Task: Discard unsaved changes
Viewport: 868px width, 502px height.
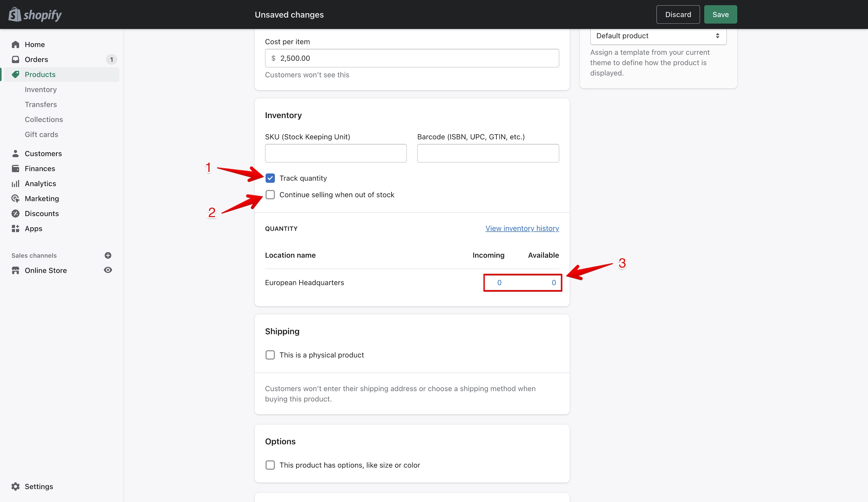Action: tap(678, 14)
